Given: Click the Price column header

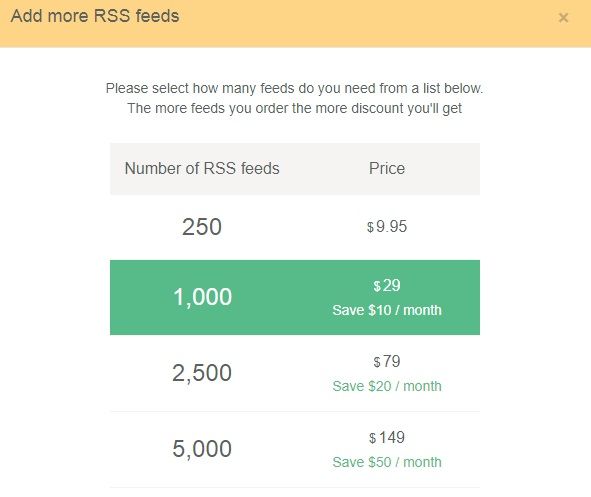Looking at the screenshot, I should click(x=387, y=168).
